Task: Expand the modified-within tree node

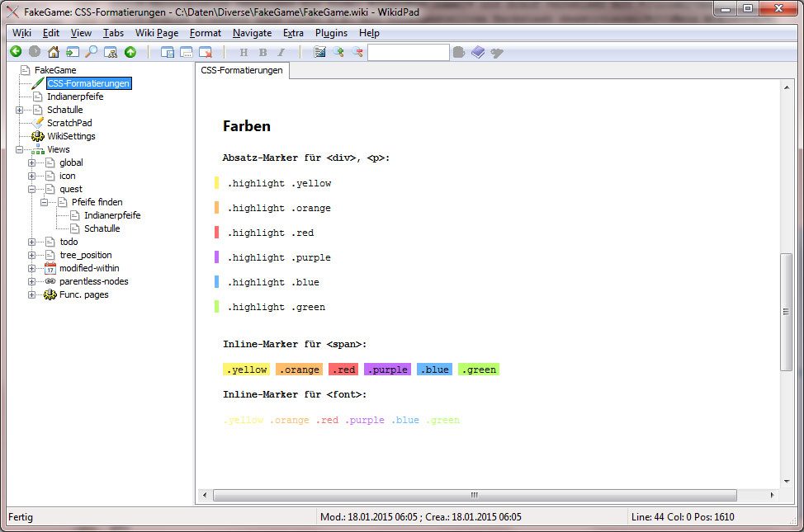Action: pos(32,268)
